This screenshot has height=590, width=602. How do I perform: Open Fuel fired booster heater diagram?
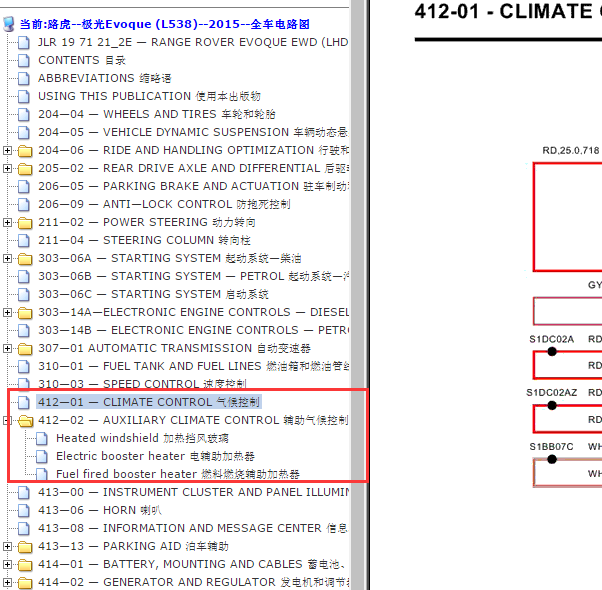178,474
